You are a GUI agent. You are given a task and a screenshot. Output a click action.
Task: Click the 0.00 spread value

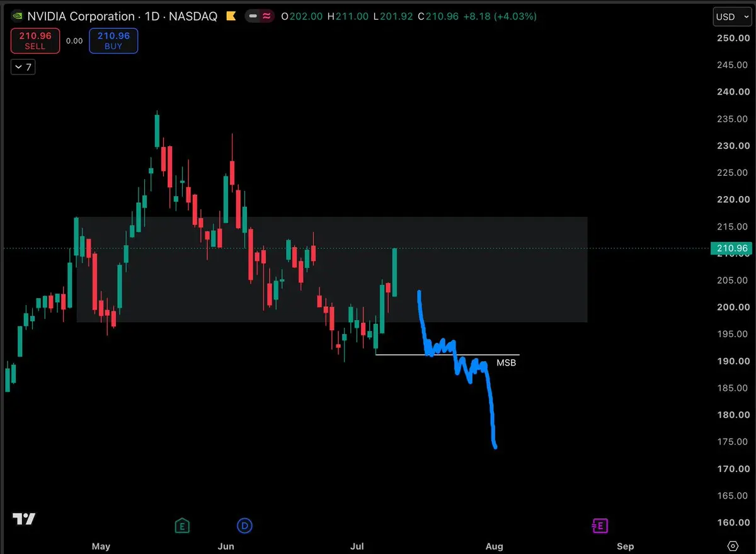(x=74, y=41)
